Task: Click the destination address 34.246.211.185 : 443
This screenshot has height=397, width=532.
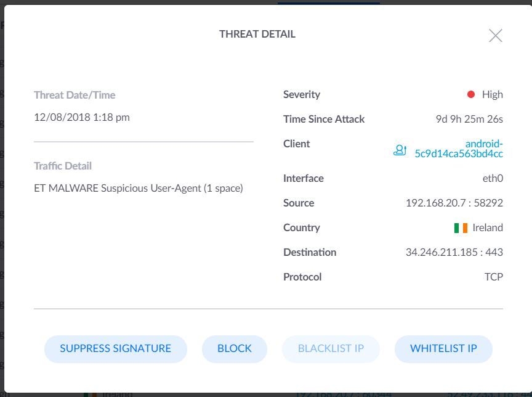Action: [454, 252]
